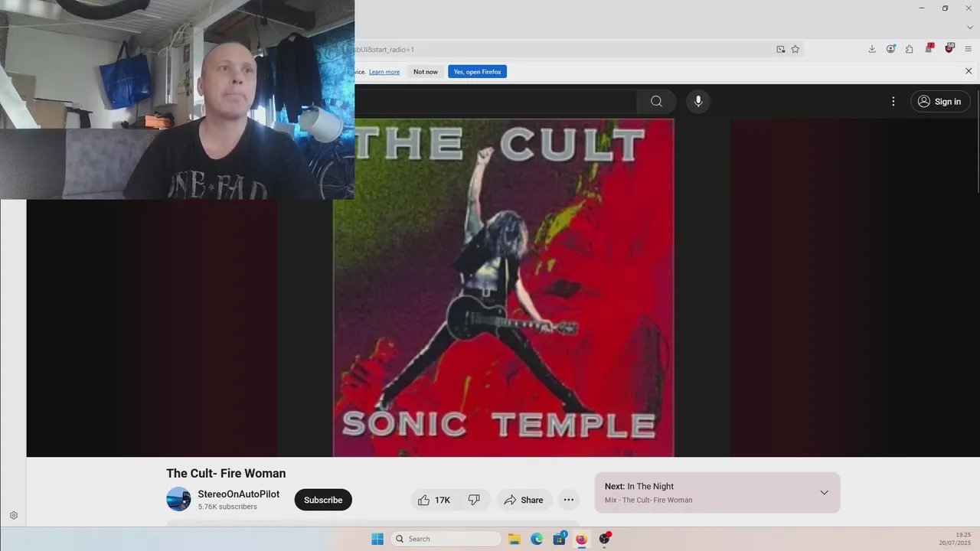Open OBS Studio from taskbar

[x=604, y=539]
